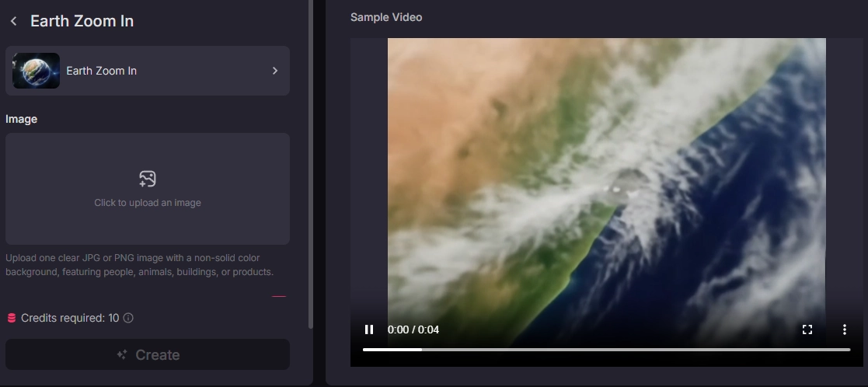The image size is (868, 387).
Task: Click the add-image icon in the upload box
Action: 147,179
